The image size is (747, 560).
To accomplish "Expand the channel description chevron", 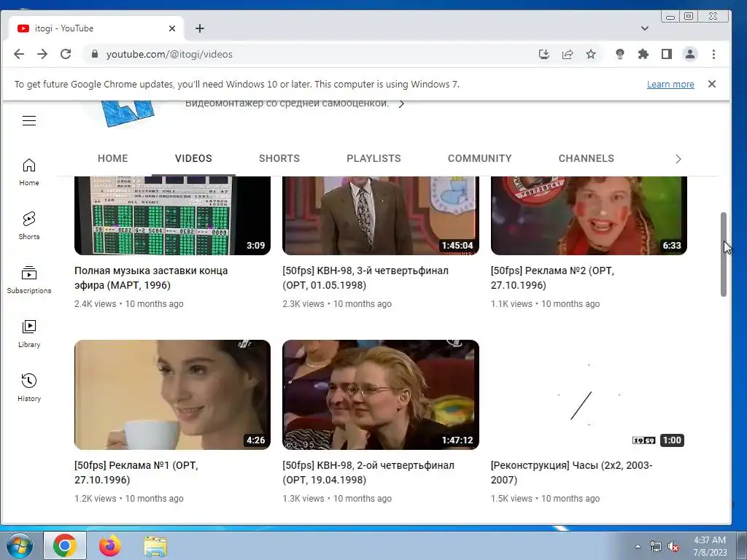I will coord(401,104).
